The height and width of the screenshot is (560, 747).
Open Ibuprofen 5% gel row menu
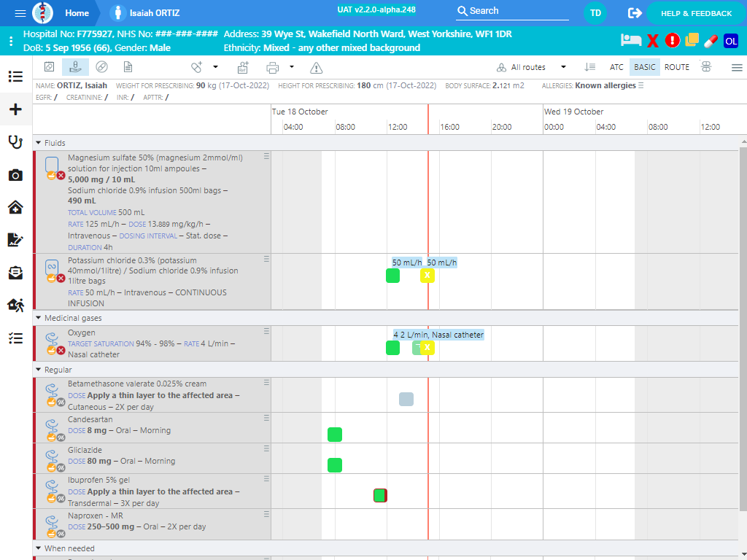(266, 478)
